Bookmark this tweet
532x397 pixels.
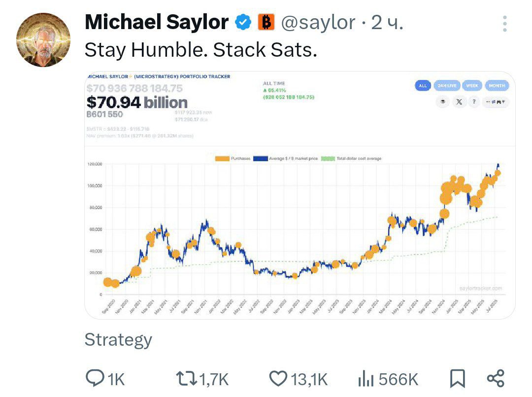(457, 379)
